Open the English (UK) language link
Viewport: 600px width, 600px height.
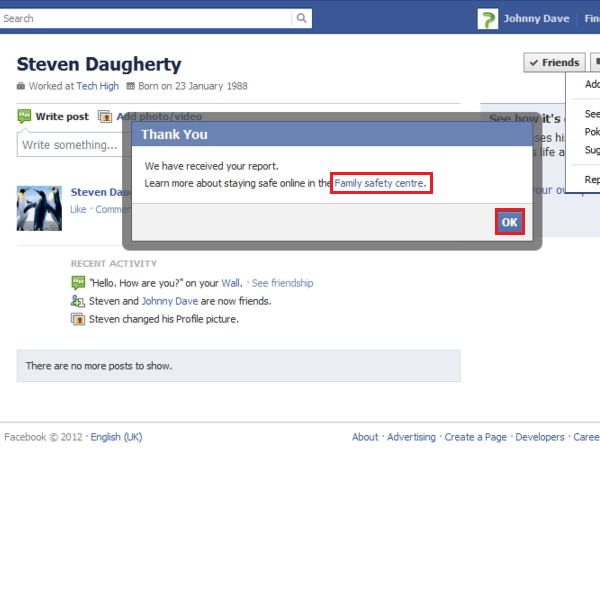(116, 437)
